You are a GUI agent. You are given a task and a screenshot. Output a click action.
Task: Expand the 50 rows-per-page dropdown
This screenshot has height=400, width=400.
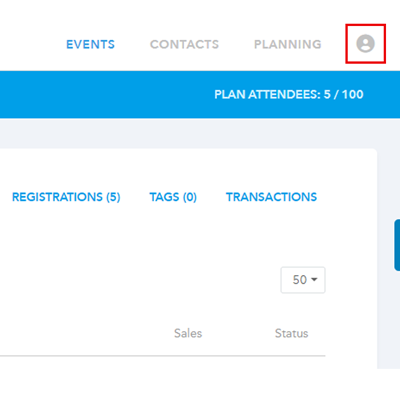303,280
